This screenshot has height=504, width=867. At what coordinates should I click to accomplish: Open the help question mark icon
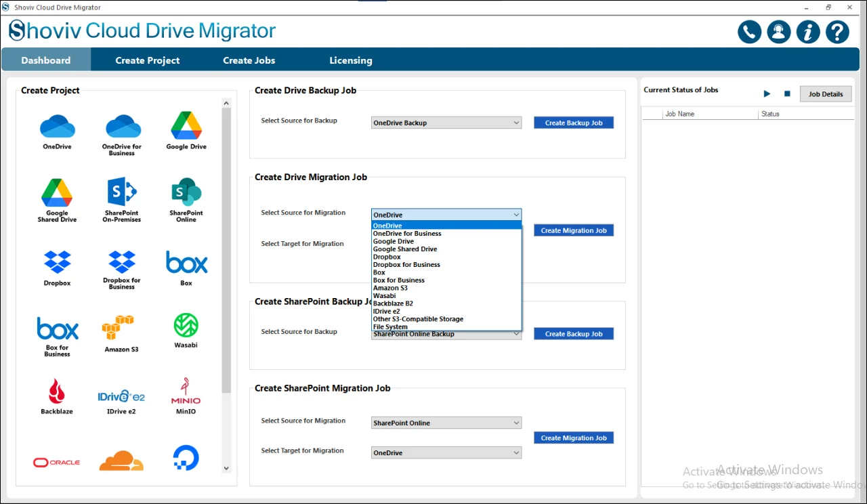[x=837, y=32]
